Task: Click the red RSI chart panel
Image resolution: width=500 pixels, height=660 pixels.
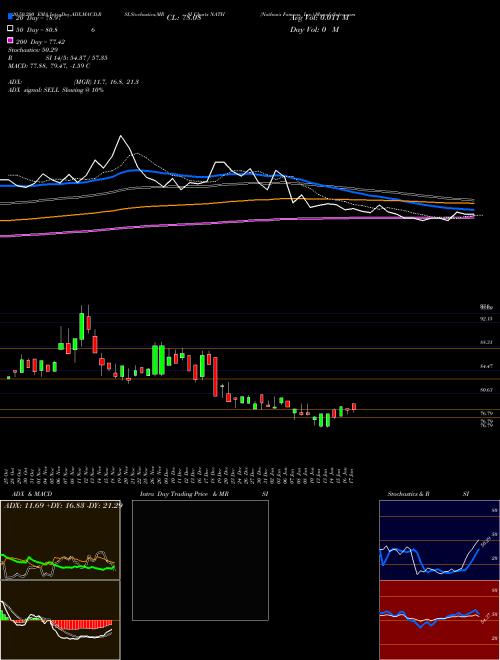Action: (x=439, y=620)
